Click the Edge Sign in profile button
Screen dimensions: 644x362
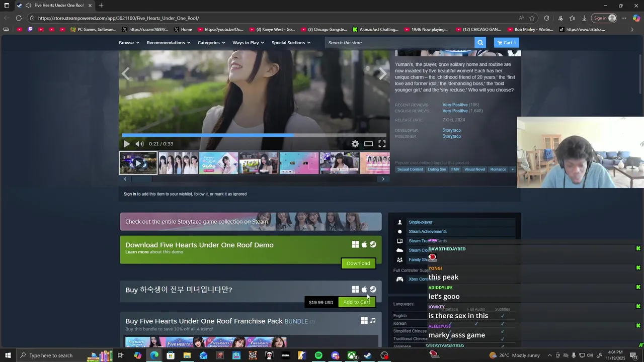pos(604,18)
